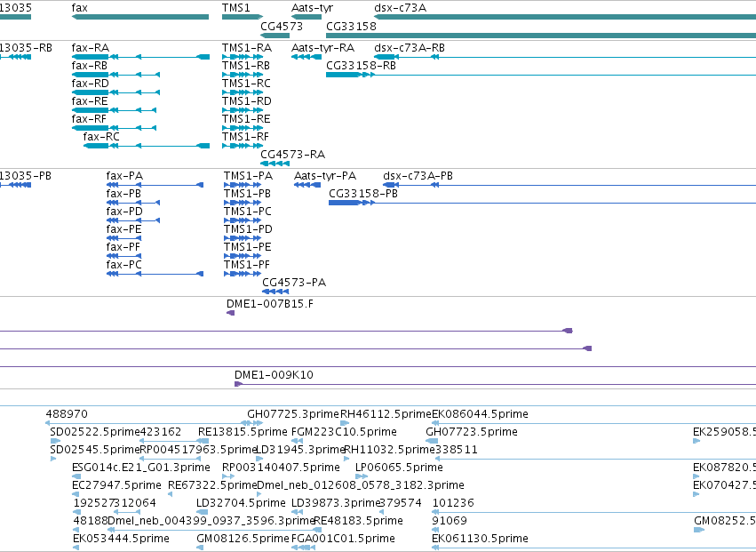Viewport: 756px width, 552px height.
Task: Click the CG4573-RA transcript label
Action: point(292,155)
